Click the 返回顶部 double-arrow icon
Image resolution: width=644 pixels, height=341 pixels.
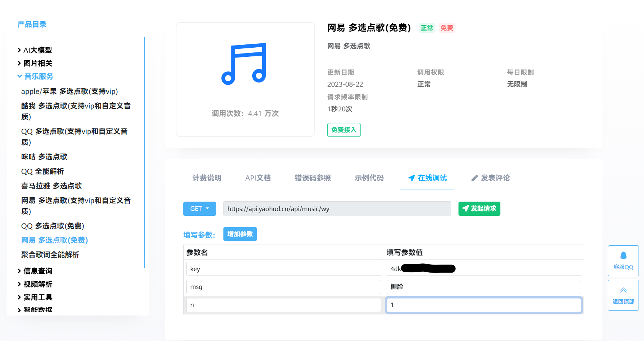[623, 290]
